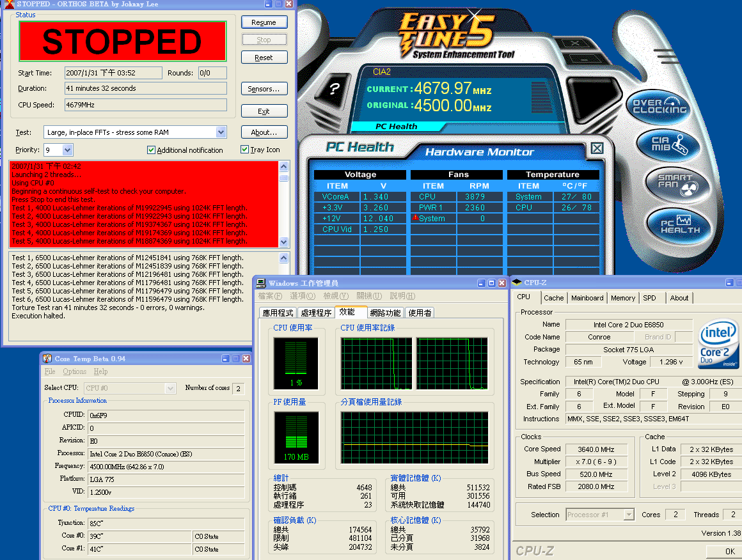The width and height of the screenshot is (742, 560).
Task: Open the 網路功能 tab in Task Manager
Action: [385, 313]
